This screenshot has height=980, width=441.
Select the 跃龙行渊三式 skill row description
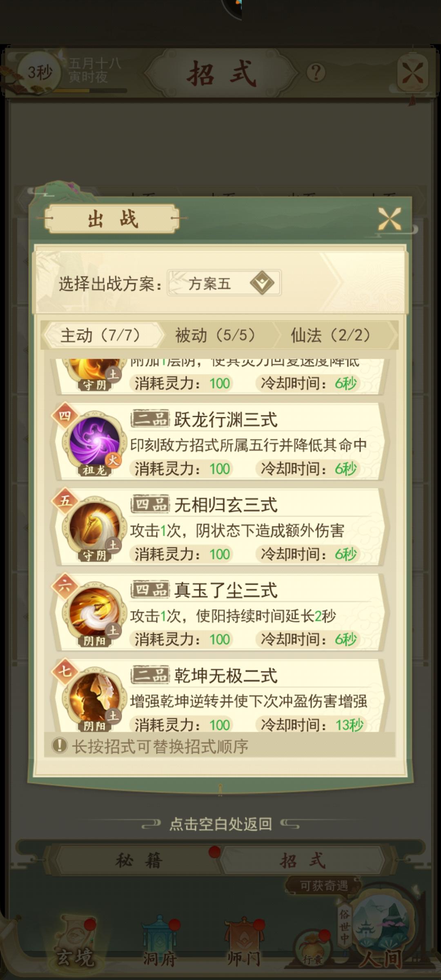tap(248, 445)
